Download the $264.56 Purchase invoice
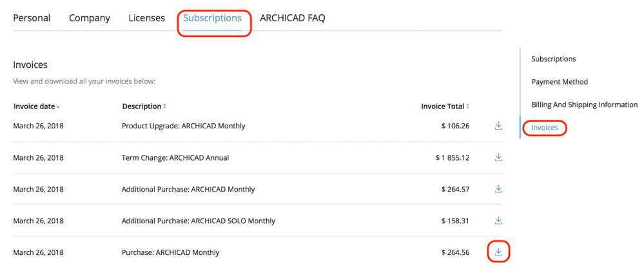Viewport: 644px width, 280px height. tap(498, 252)
